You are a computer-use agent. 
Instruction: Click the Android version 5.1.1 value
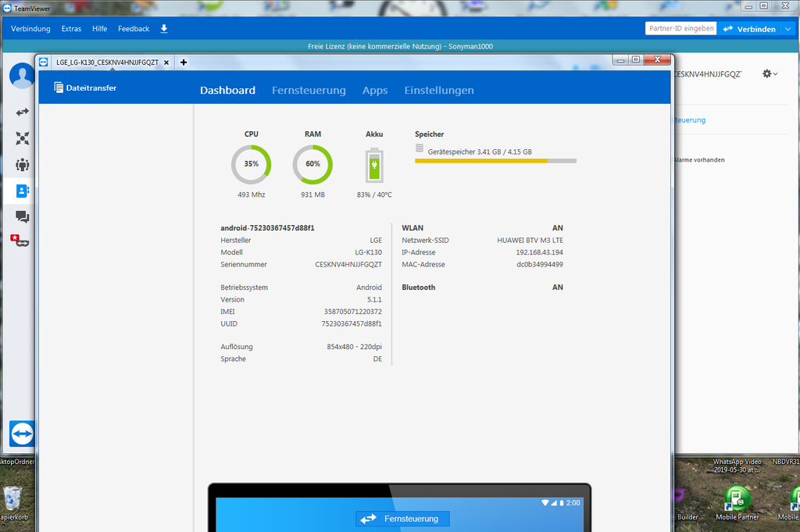[374, 300]
